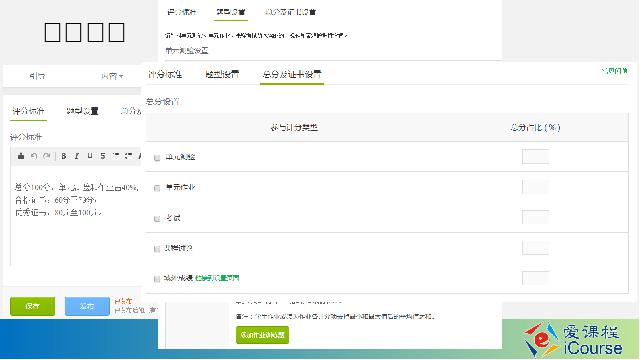The width and height of the screenshot is (640, 360).
Task: Click the 评分标准 label above the editor
Action: click(x=26, y=137)
